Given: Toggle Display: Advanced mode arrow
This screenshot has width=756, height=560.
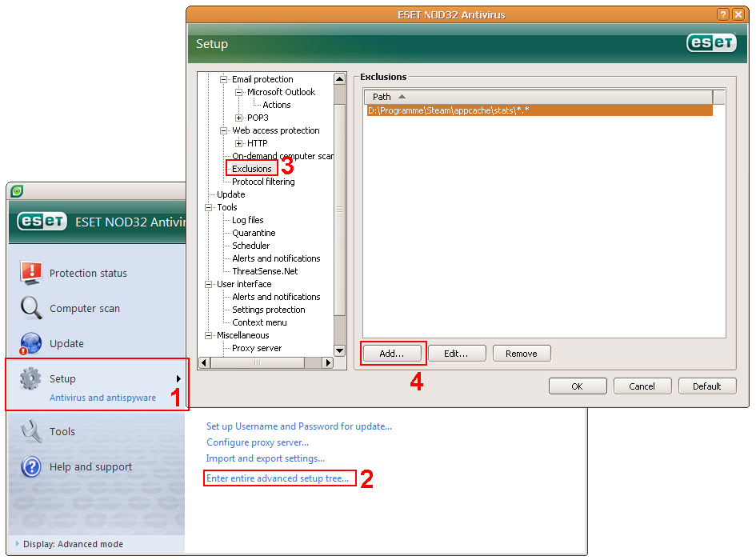Looking at the screenshot, I should [18, 544].
